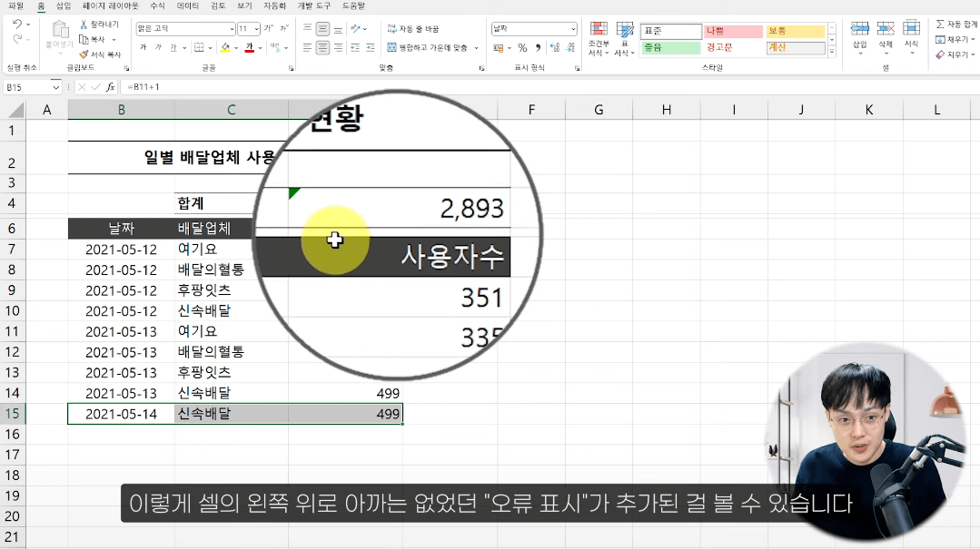
Task: Switch to the 수식 ribbon tab
Action: click(x=157, y=5)
